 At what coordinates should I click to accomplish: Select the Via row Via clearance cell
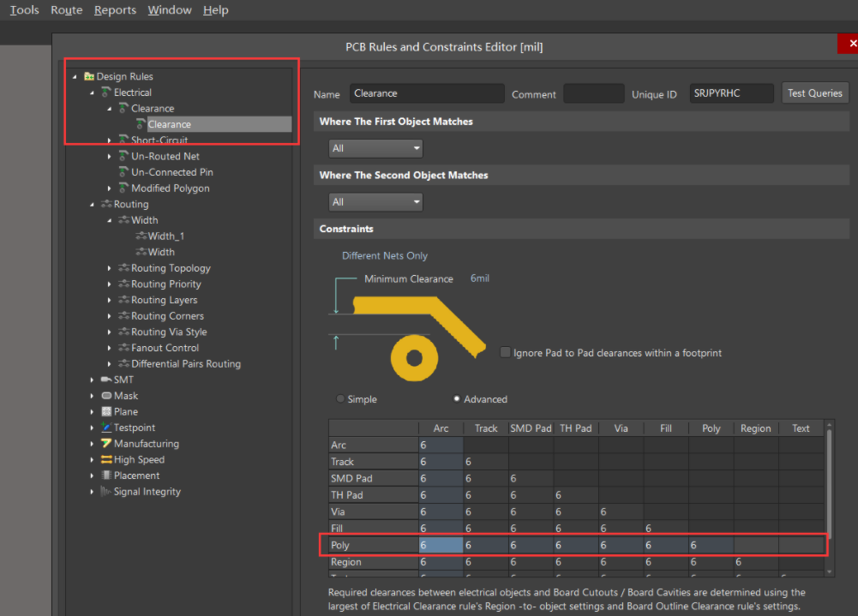621,511
